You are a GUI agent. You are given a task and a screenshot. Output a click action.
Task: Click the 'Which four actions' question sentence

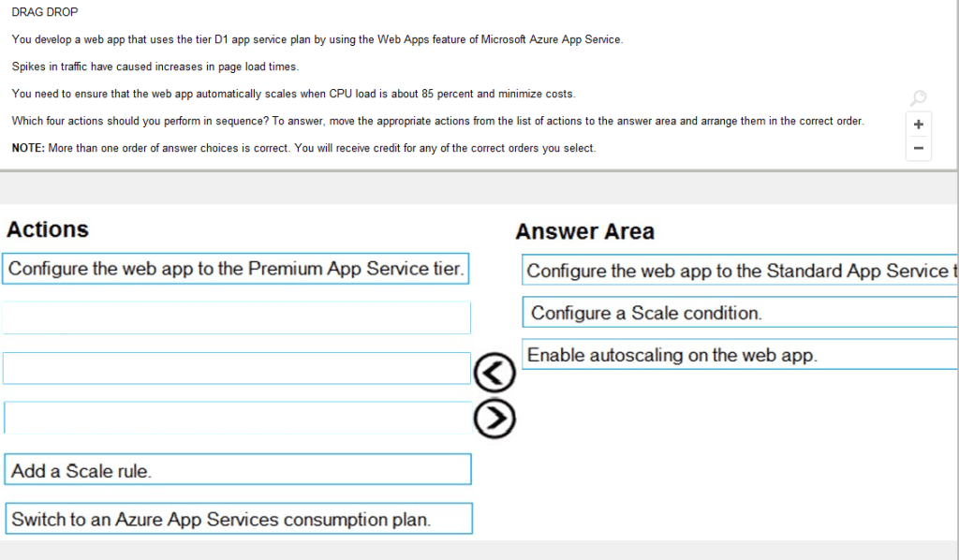[437, 121]
